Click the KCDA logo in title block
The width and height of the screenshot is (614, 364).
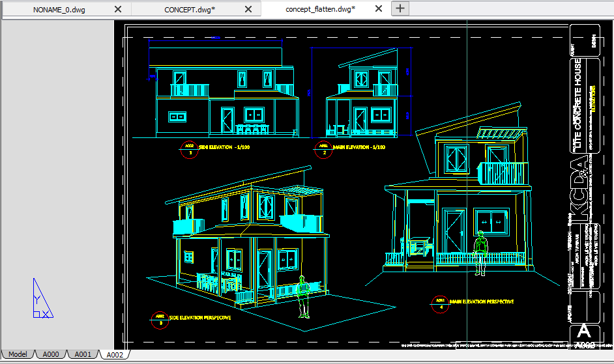pyautogui.click(x=580, y=189)
